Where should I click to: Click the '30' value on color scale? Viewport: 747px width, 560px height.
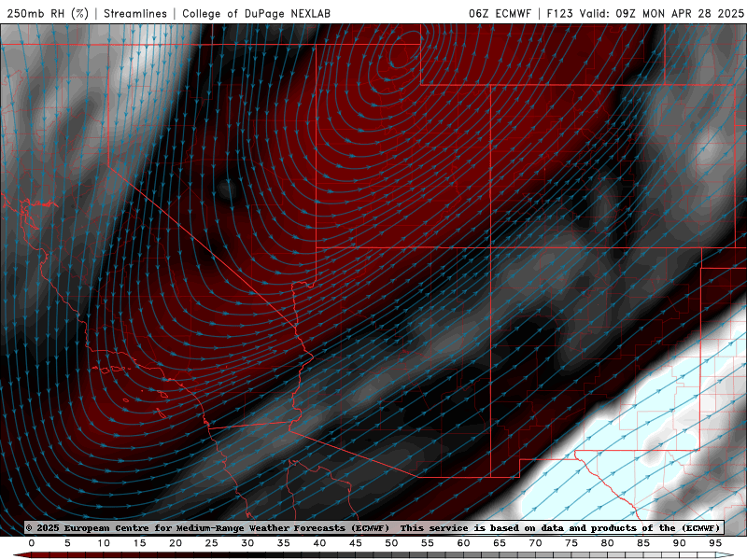[247, 543]
